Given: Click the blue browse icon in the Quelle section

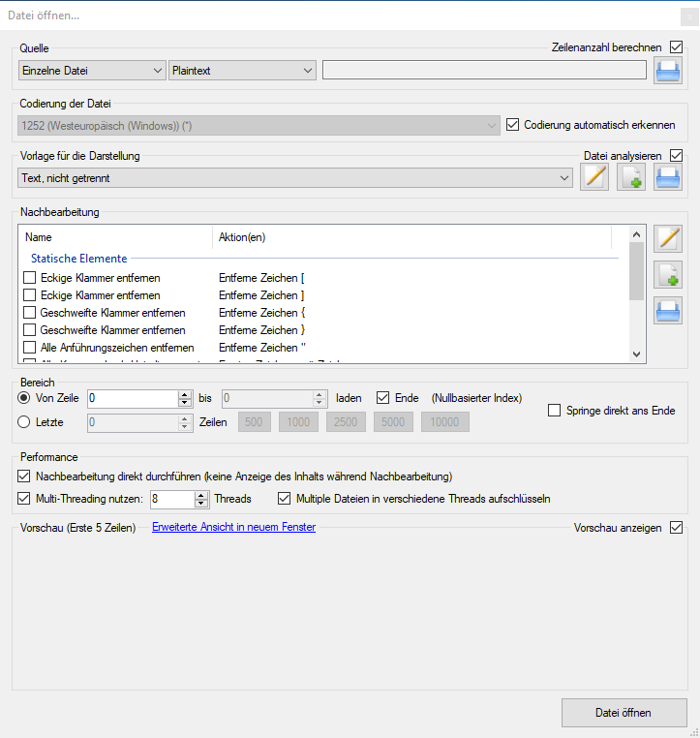Looking at the screenshot, I should click(x=667, y=71).
